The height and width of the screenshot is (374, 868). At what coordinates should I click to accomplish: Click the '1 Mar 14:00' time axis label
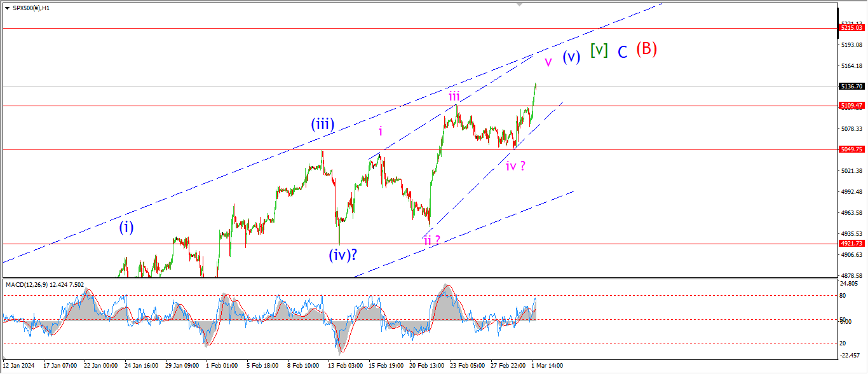click(547, 366)
